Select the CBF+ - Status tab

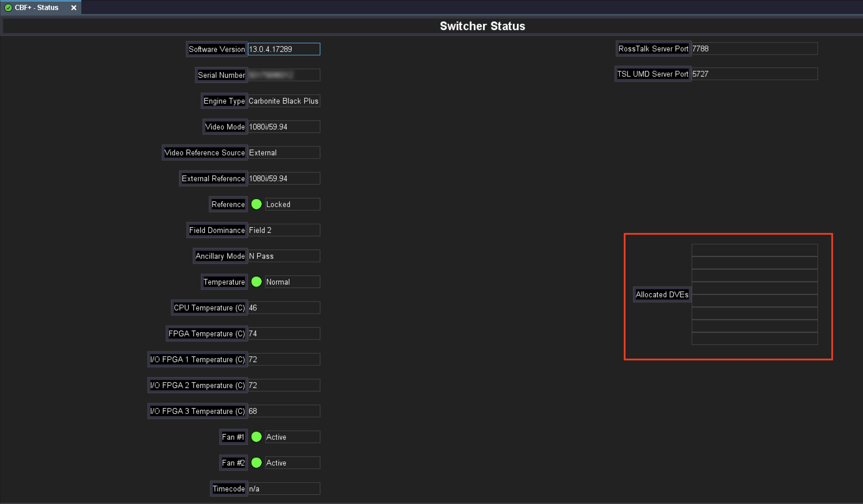coord(37,8)
